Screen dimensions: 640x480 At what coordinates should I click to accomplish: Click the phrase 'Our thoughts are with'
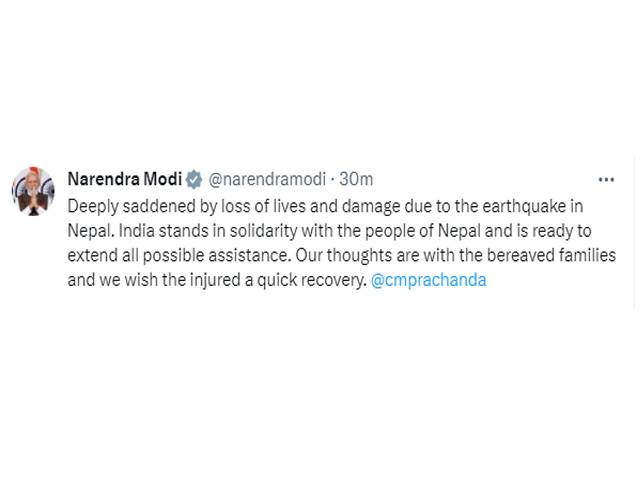click(x=375, y=256)
